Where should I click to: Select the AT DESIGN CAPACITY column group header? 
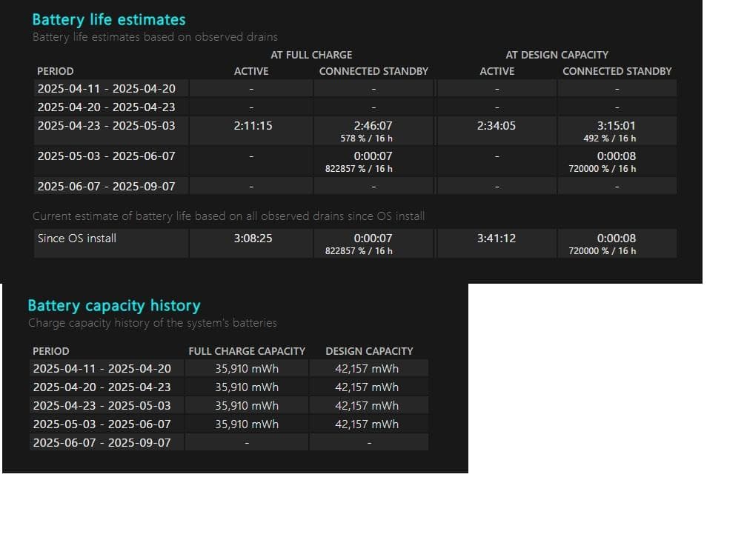click(x=557, y=55)
